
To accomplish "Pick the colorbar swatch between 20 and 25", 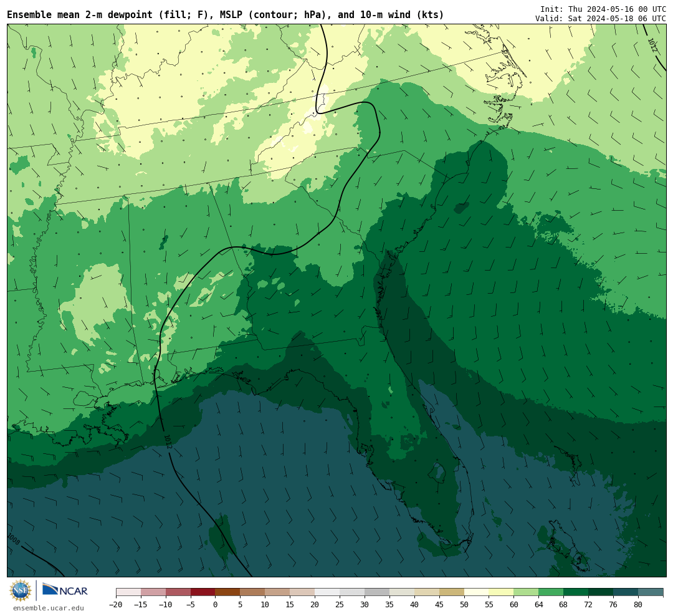I will click(328, 592).
